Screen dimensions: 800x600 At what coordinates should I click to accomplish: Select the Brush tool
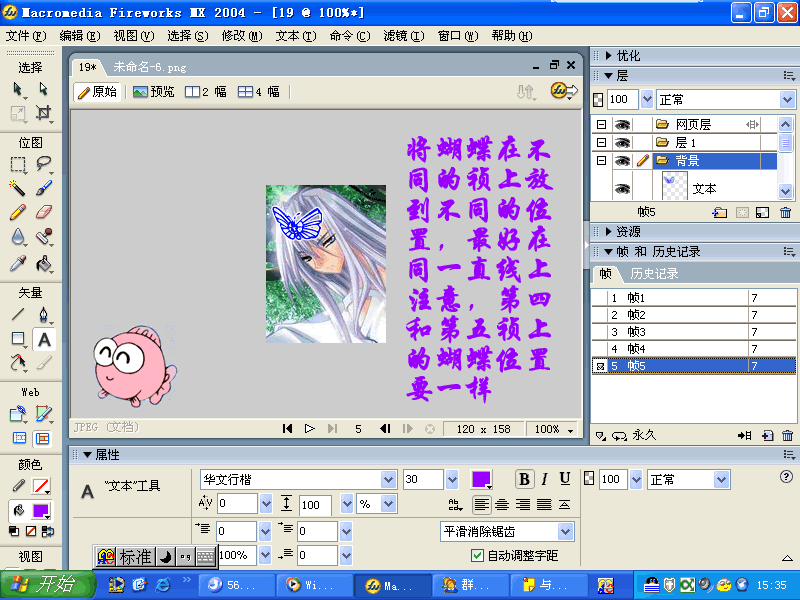point(44,188)
